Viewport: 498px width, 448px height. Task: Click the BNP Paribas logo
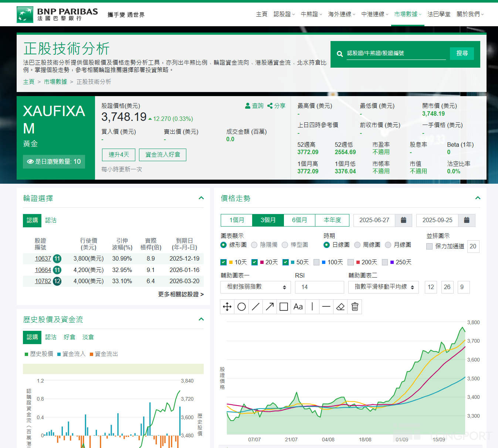coord(57,14)
